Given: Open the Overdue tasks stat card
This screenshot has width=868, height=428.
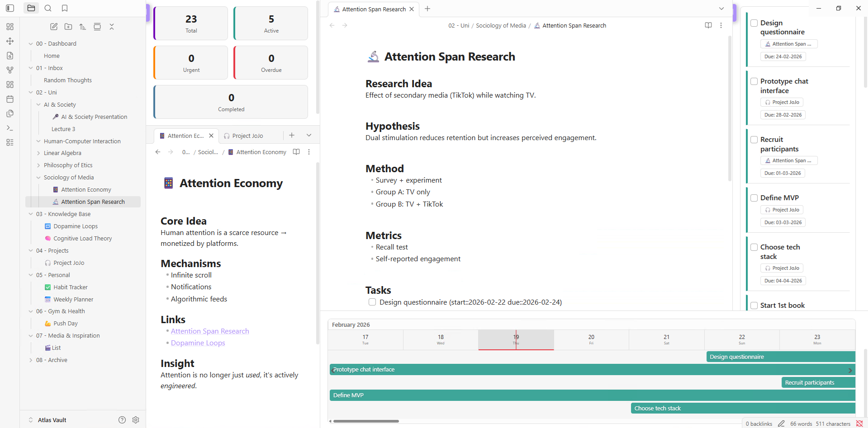Looking at the screenshot, I should point(271,62).
